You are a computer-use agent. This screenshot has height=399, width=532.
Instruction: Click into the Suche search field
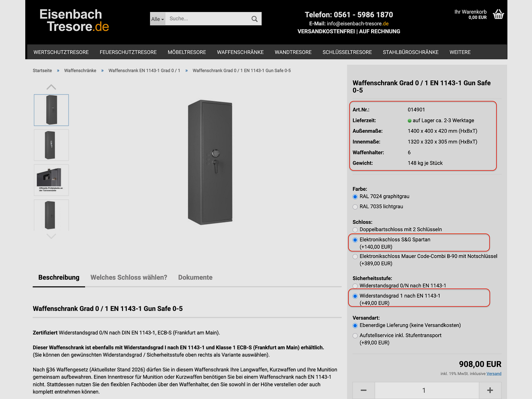point(207,19)
